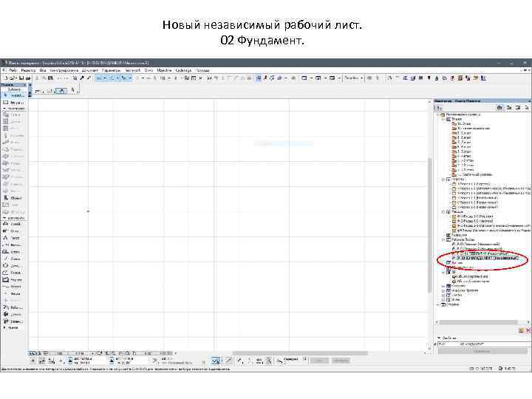
Task: Select the Zone tool in Toolbox
Action: pos(13,205)
